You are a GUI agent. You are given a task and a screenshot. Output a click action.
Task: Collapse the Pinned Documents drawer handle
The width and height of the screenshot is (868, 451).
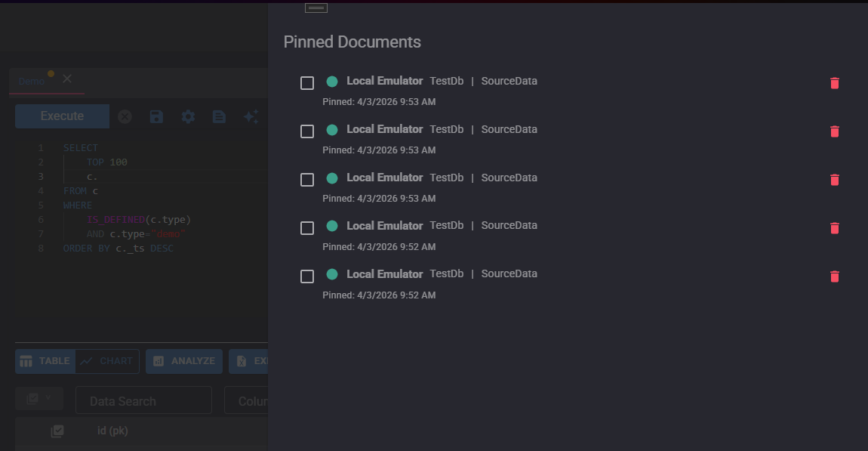click(x=316, y=8)
